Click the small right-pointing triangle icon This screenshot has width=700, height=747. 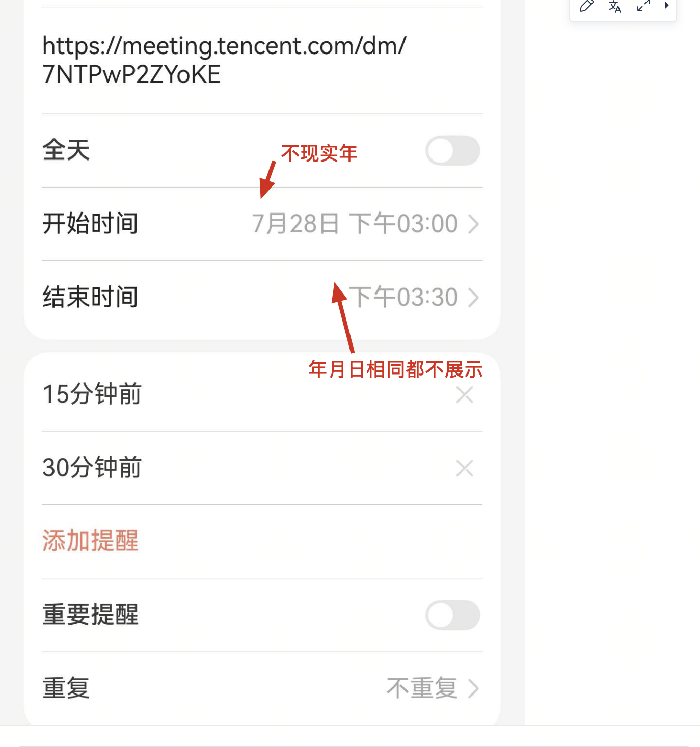[666, 6]
